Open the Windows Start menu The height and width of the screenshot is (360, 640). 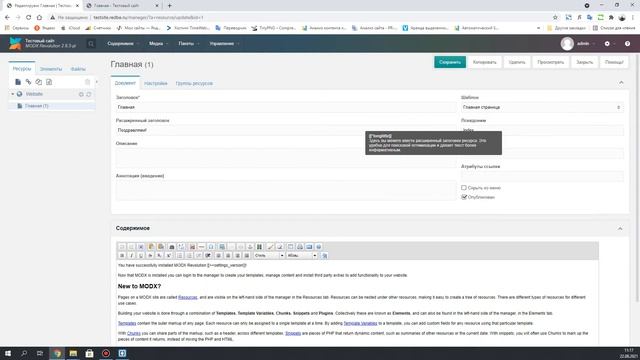(x=8, y=353)
